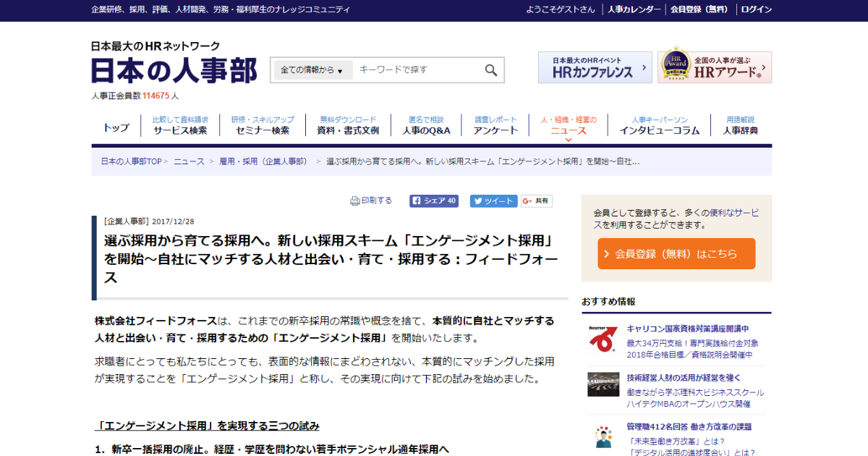
Task: Click 「未来型働き方改革」とは？ text
Action: click(x=678, y=442)
